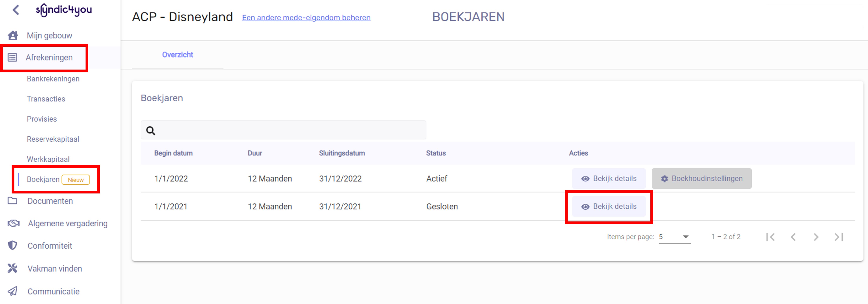Sort by Begin datum column header
Screen dimensions: 868x304
pyautogui.click(x=173, y=153)
